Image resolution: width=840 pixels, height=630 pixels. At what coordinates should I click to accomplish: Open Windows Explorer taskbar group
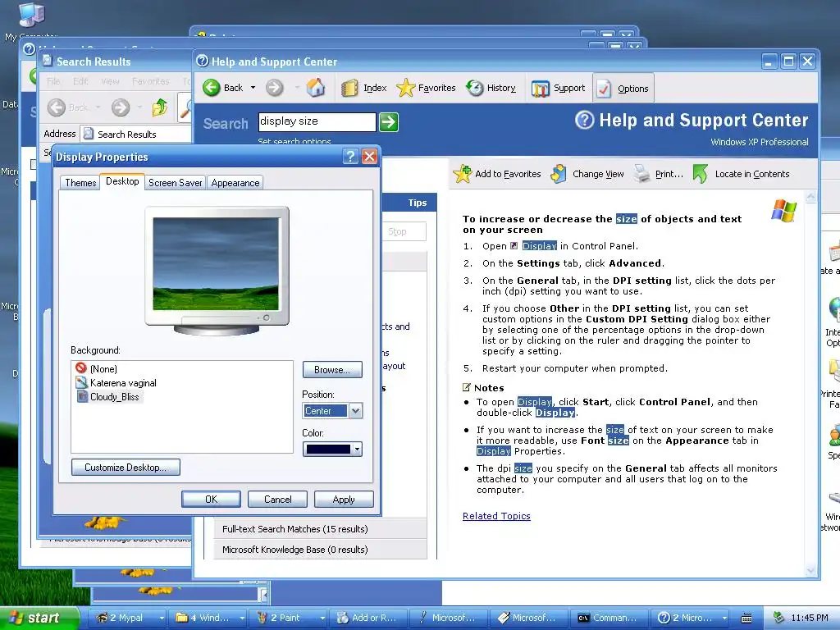click(x=209, y=618)
